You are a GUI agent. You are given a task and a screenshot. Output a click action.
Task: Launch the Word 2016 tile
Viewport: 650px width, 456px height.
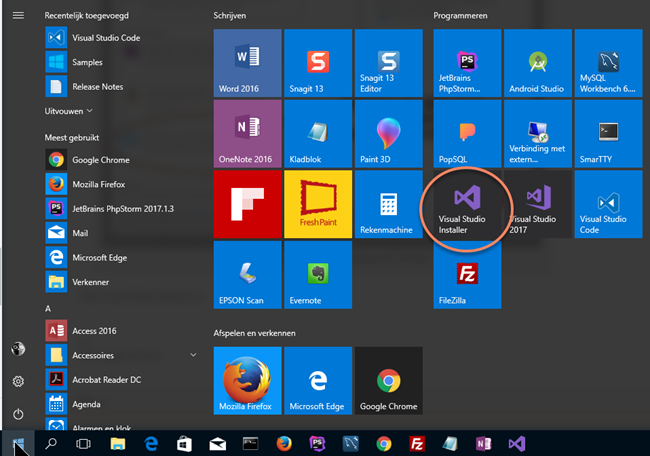point(247,63)
